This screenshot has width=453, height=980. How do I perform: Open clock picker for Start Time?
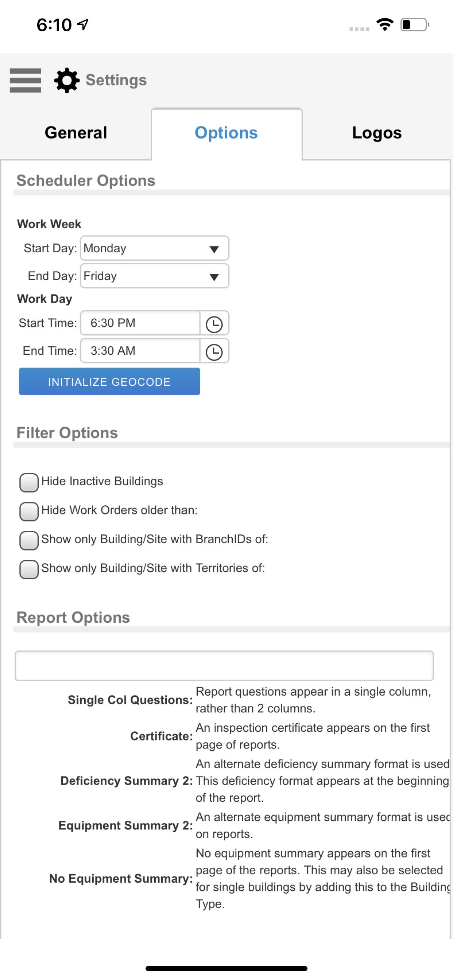[214, 323]
